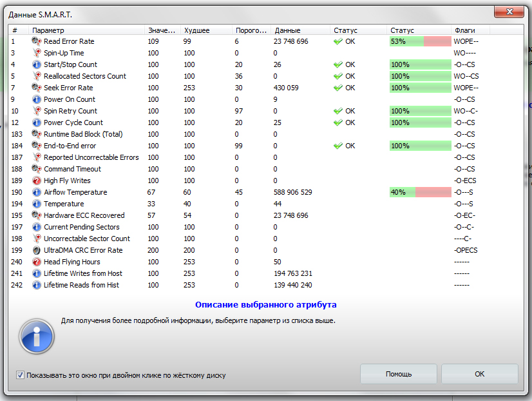Click the End-to-End error icon
532x401 pixels.
pyautogui.click(x=36, y=146)
